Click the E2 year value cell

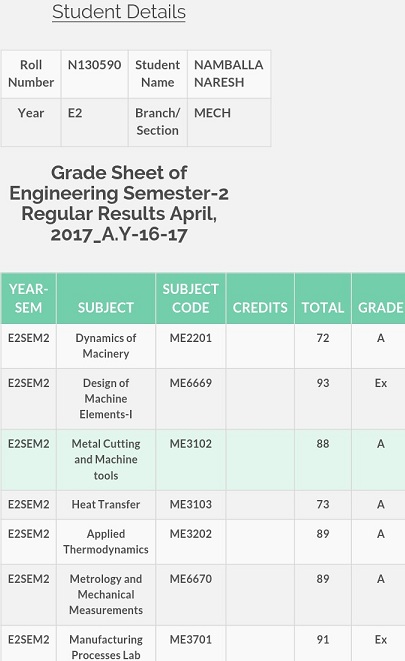pyautogui.click(x=94, y=123)
